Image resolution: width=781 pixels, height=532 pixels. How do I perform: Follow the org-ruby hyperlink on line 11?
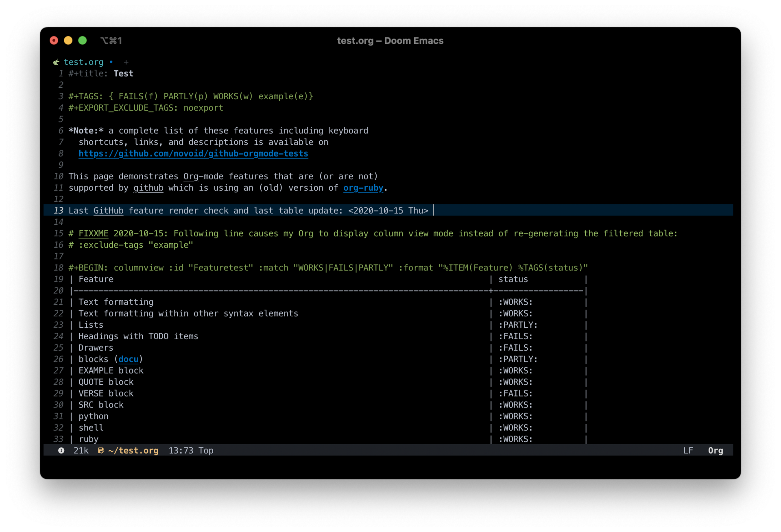[363, 188]
